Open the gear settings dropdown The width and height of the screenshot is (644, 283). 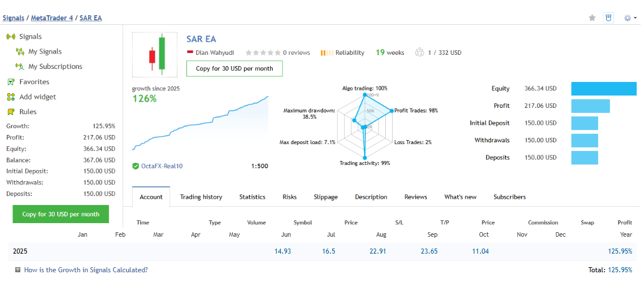click(629, 18)
